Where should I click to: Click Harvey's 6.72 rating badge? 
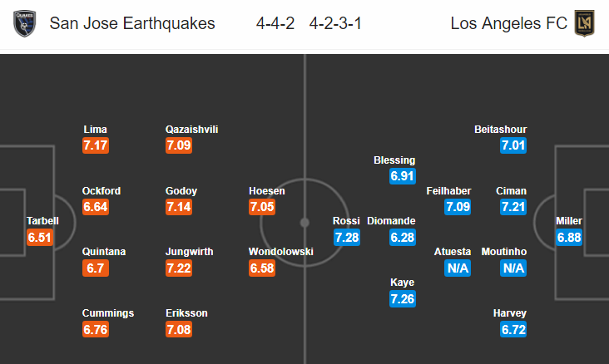click(x=513, y=329)
